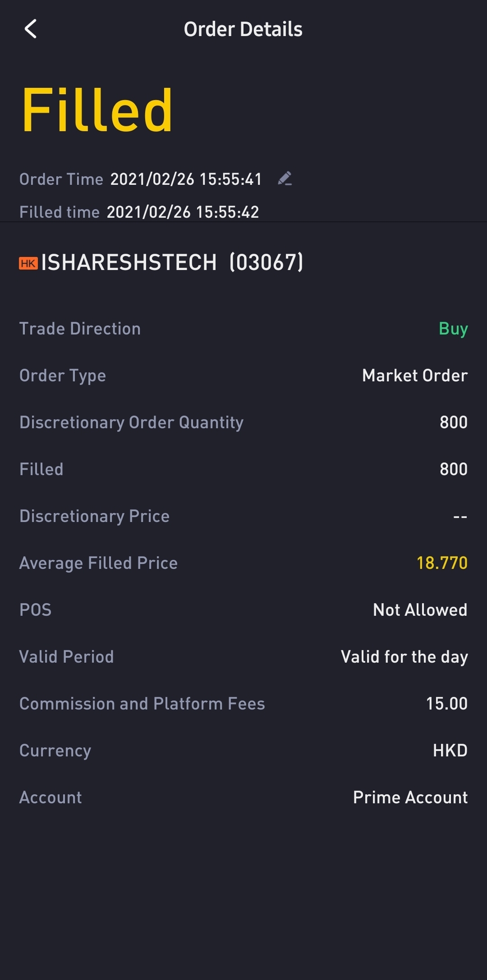Tap the Discretionary Price row label
The height and width of the screenshot is (980, 487).
pyautogui.click(x=94, y=516)
